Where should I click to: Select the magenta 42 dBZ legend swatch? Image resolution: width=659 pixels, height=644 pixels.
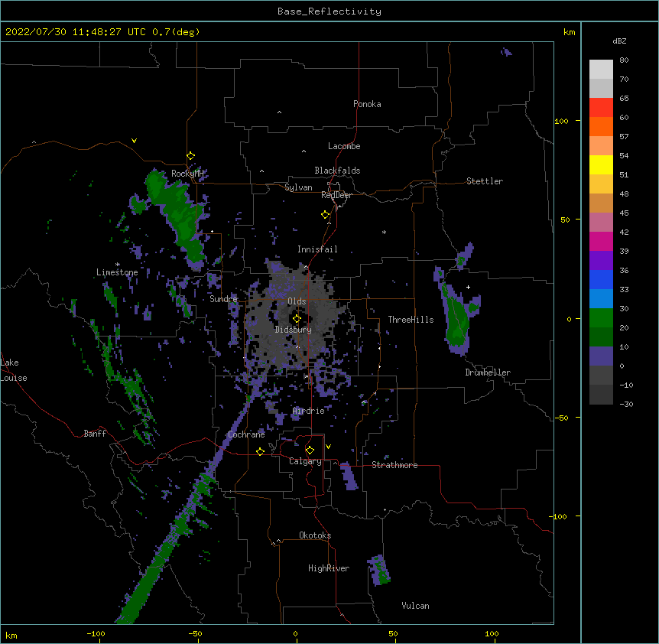click(x=601, y=241)
